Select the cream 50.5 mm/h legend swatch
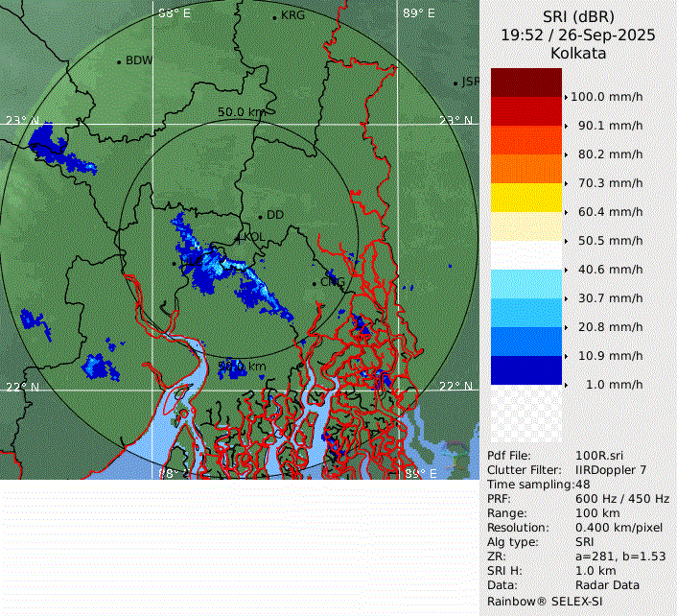Image resolution: width=677 pixels, height=616 pixels. [525, 226]
